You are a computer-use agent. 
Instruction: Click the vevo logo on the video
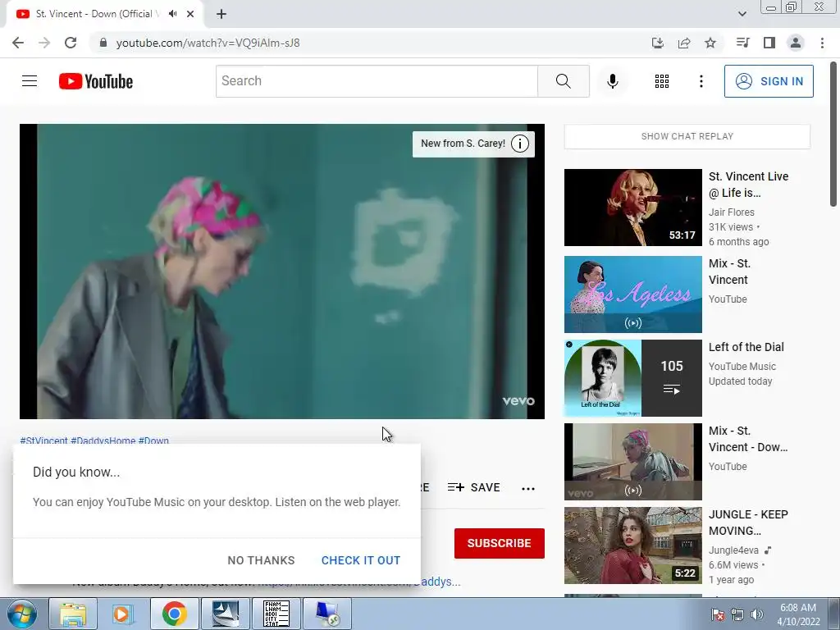[518, 400]
